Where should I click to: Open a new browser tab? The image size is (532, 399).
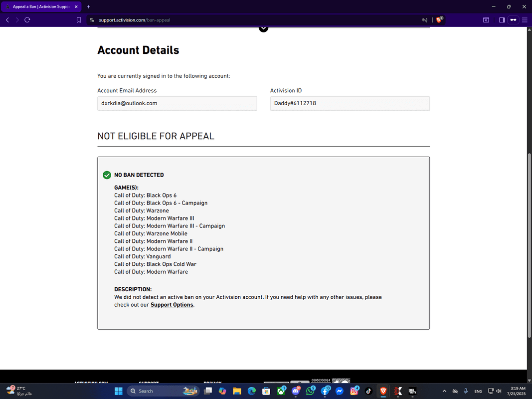(x=88, y=6)
